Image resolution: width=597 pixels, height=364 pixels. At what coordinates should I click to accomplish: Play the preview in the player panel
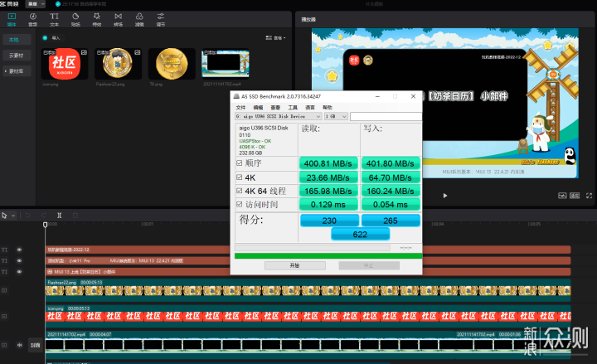444,196
